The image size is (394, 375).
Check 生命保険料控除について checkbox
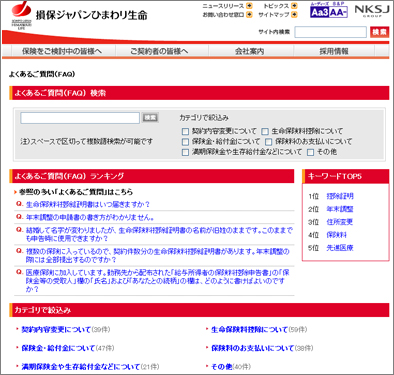tap(265, 132)
